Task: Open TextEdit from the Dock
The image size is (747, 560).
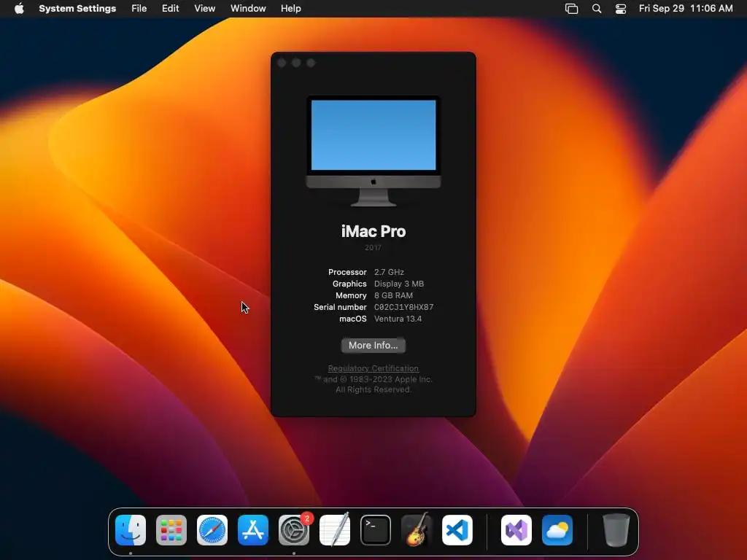Action: pyautogui.click(x=334, y=530)
